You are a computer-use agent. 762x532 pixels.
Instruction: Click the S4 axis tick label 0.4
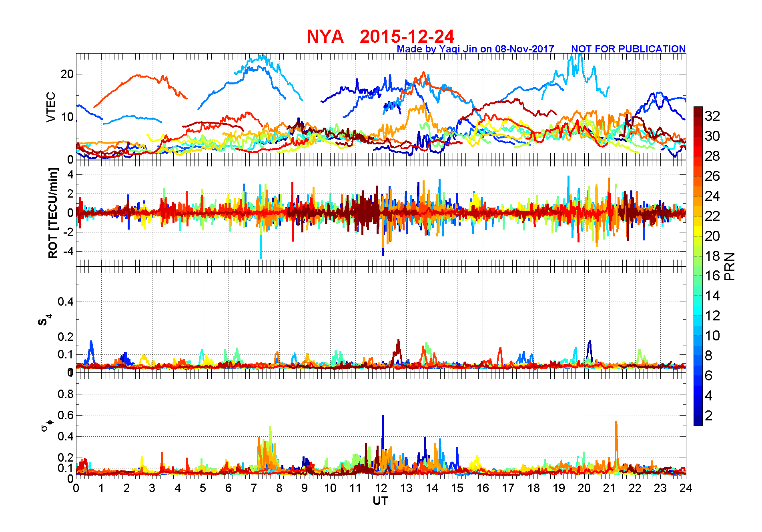(66, 302)
